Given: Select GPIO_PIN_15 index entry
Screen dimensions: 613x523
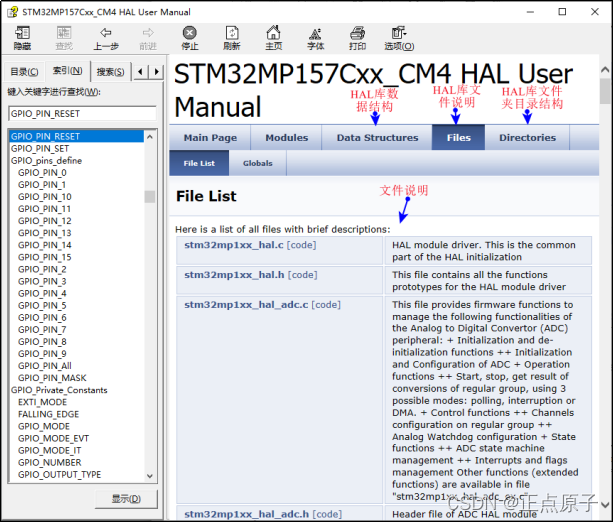Looking at the screenshot, I should 45,257.
